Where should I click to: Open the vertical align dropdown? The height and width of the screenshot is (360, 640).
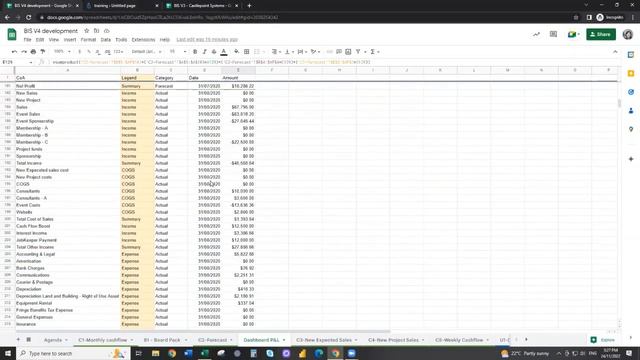click(289, 52)
